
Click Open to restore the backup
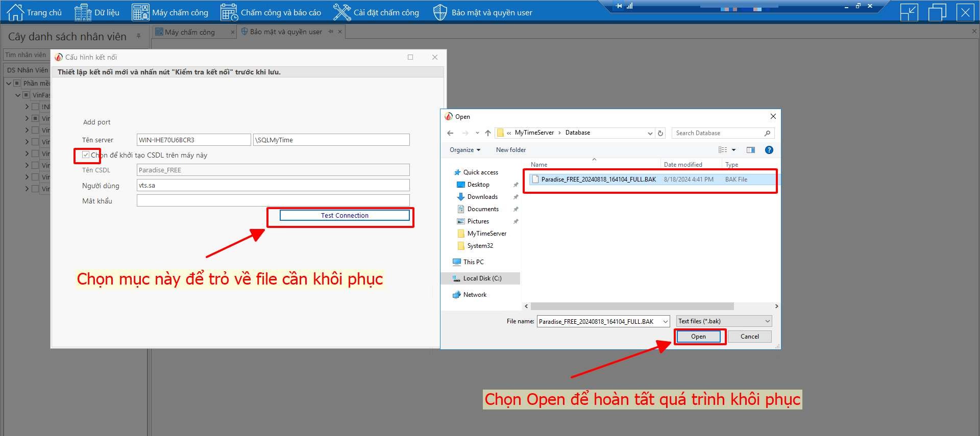click(698, 337)
